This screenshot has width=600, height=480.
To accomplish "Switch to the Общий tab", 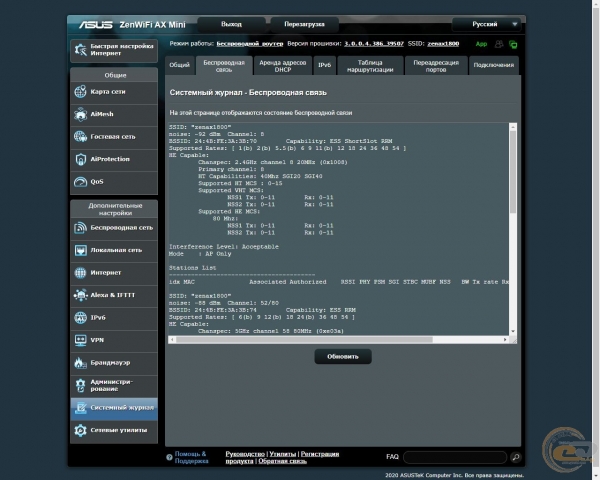I will 179,65.
